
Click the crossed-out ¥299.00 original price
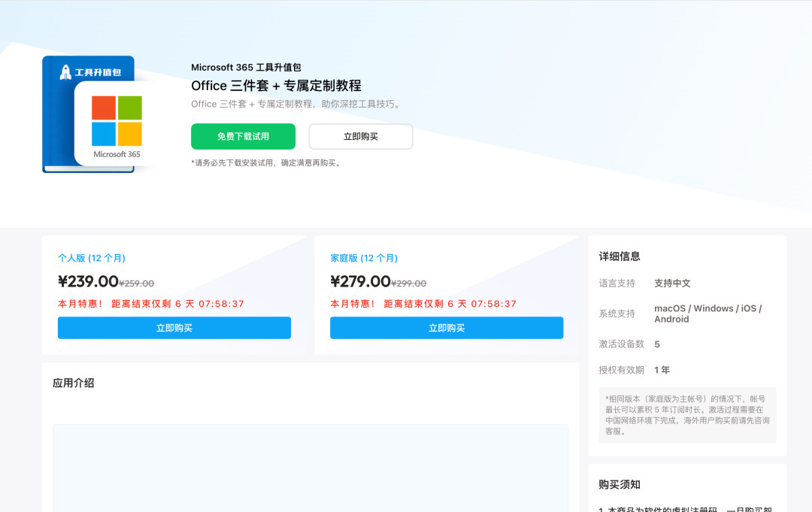[x=409, y=283]
